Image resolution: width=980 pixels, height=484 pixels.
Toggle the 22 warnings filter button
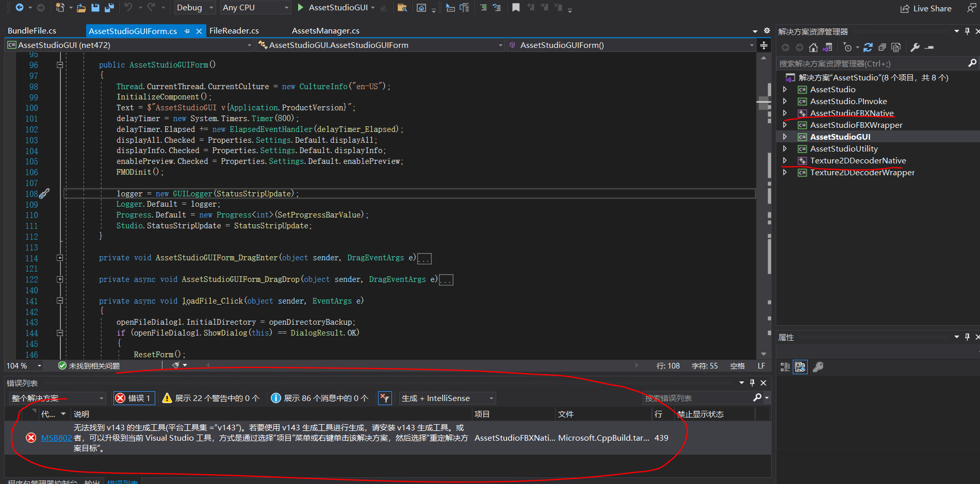point(211,398)
